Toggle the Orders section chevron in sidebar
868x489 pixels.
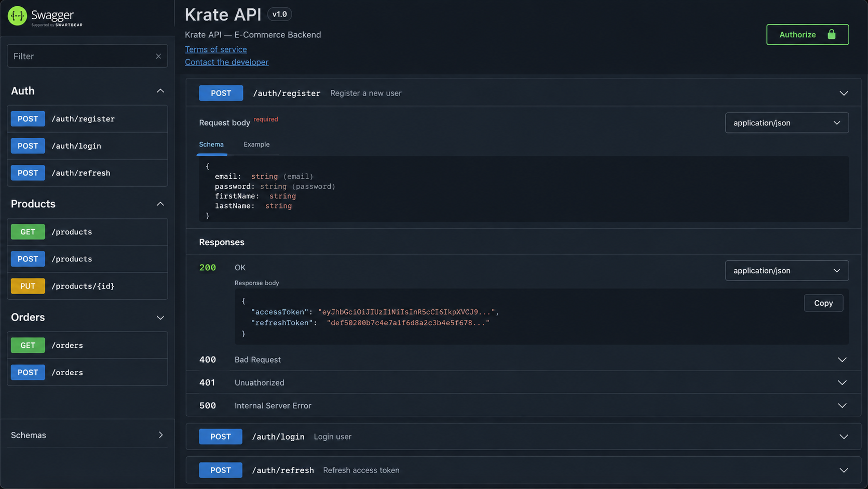[x=160, y=318]
